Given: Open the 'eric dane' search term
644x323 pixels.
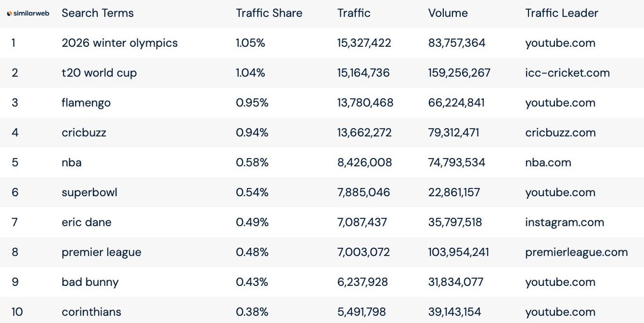Looking at the screenshot, I should point(86,222).
